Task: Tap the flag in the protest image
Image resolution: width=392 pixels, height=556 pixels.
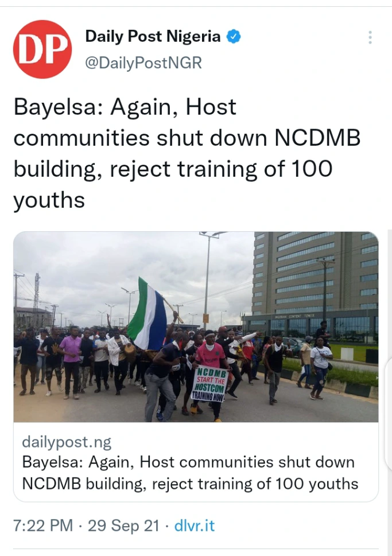Action: (148, 314)
